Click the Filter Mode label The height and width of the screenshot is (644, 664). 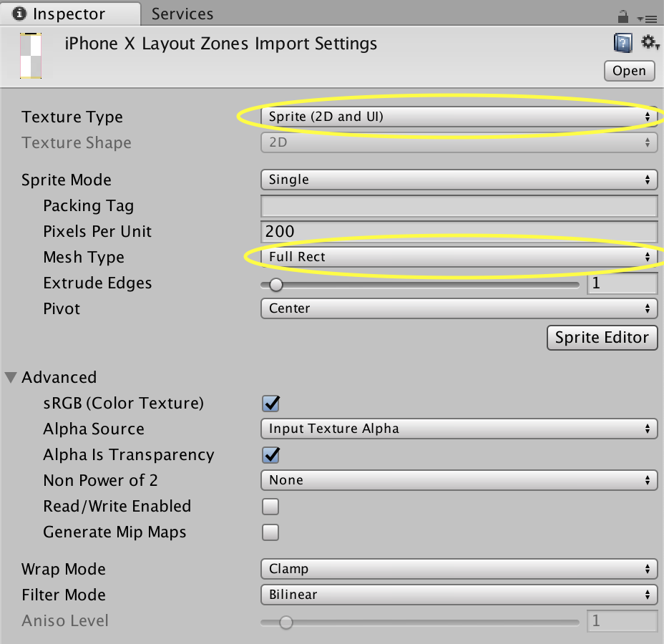[x=64, y=595]
